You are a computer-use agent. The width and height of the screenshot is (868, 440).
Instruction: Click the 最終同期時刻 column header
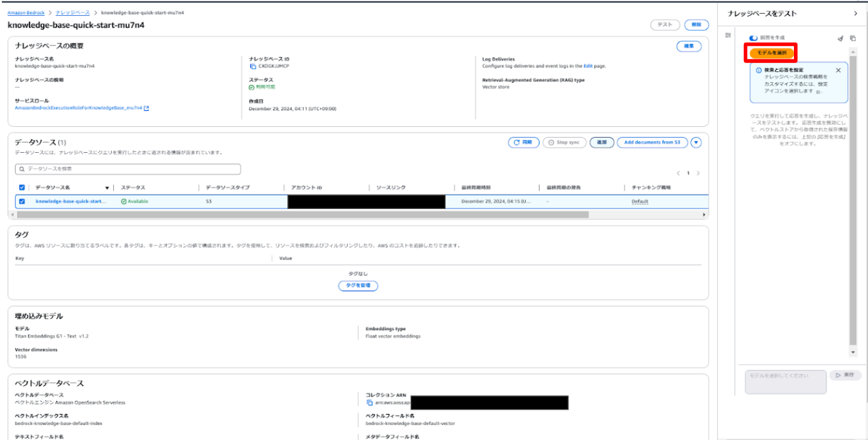[476, 188]
